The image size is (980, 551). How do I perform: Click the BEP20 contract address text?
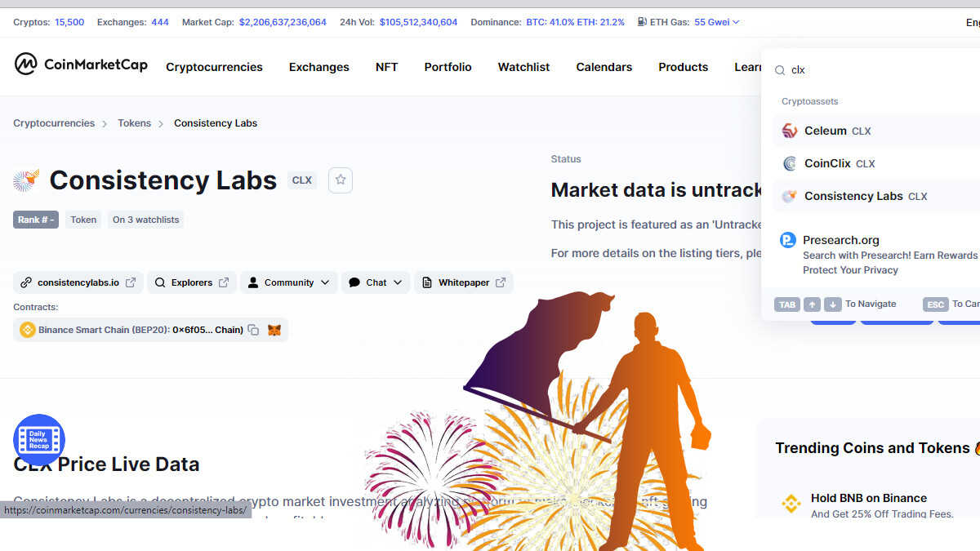[x=207, y=330]
